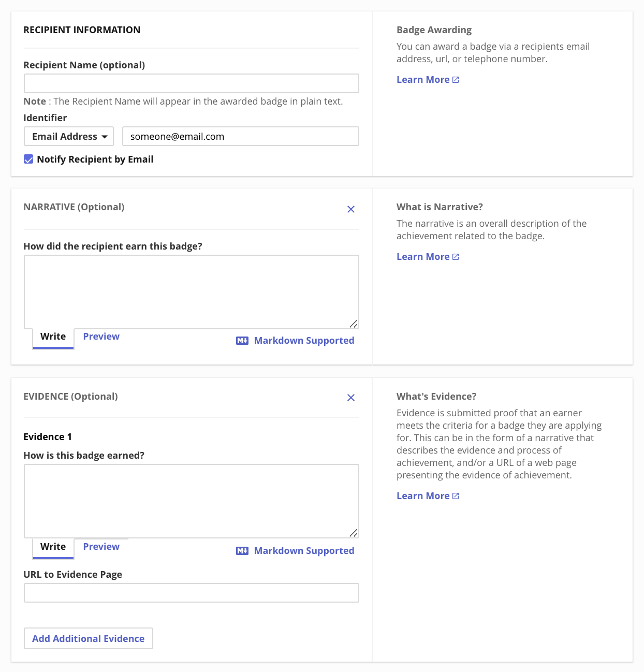This screenshot has width=644, height=672.
Task: Focus the Recipient Name input field
Action: (192, 83)
